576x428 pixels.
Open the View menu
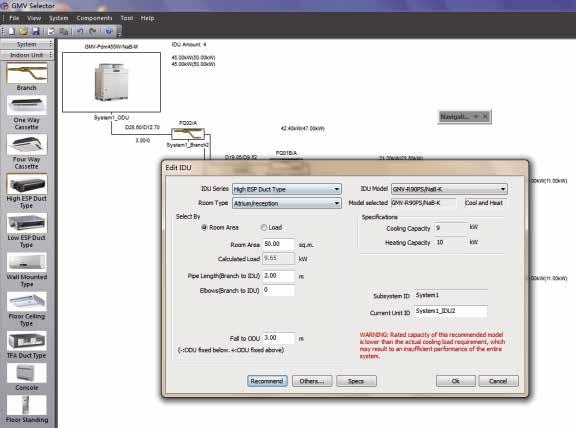click(x=34, y=18)
